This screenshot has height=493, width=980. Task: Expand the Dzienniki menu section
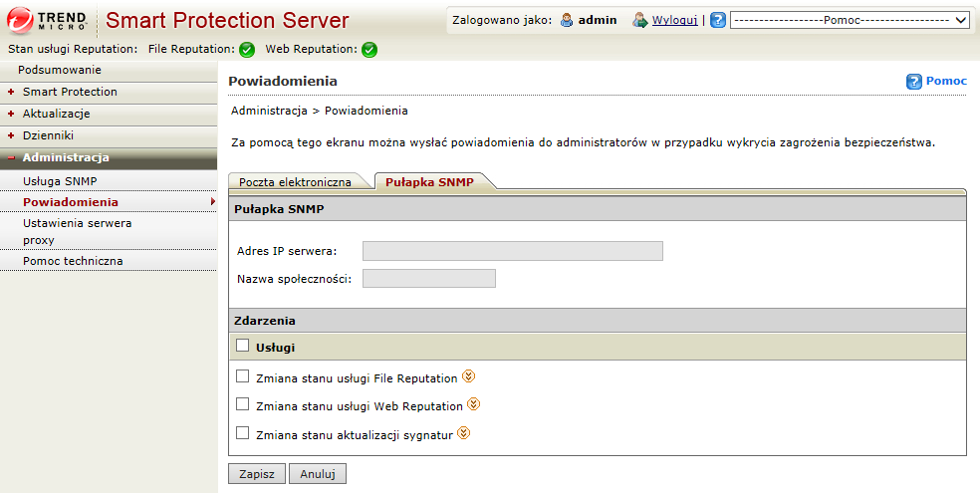click(11, 135)
